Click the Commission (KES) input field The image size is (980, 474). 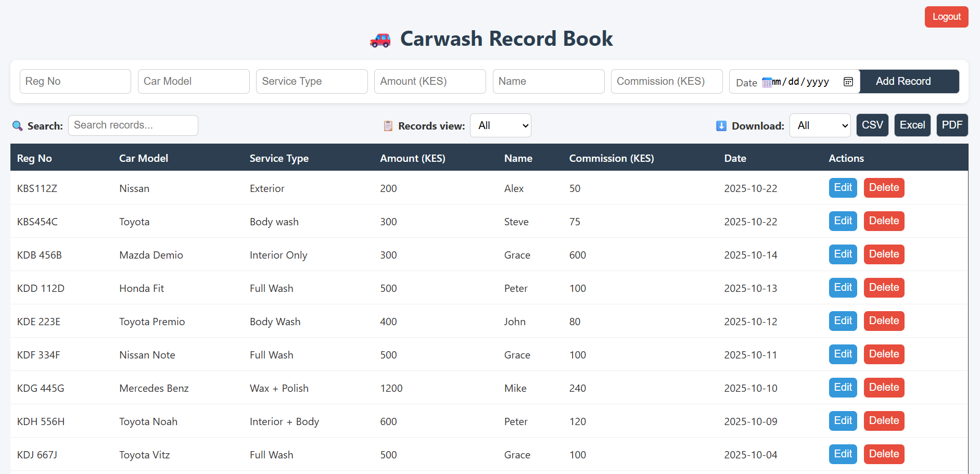pos(666,81)
